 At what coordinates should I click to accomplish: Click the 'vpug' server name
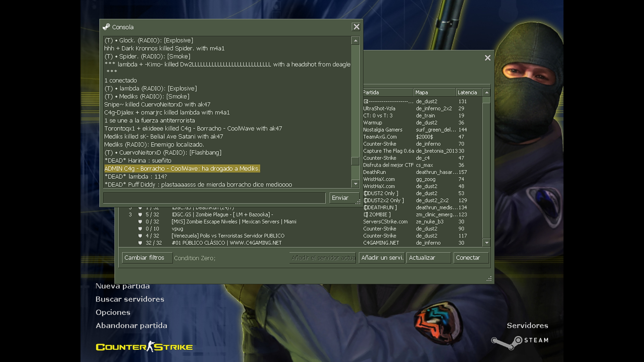[x=177, y=229]
